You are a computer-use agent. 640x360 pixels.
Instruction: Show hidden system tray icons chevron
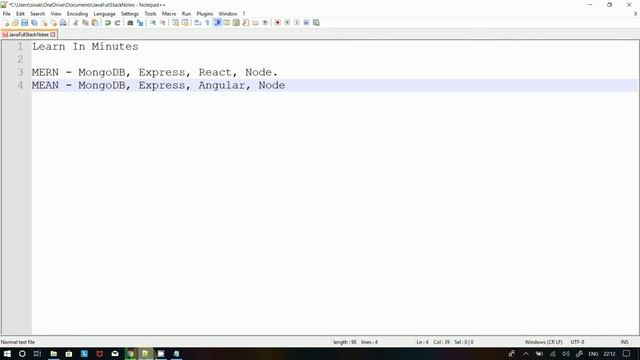point(526,354)
